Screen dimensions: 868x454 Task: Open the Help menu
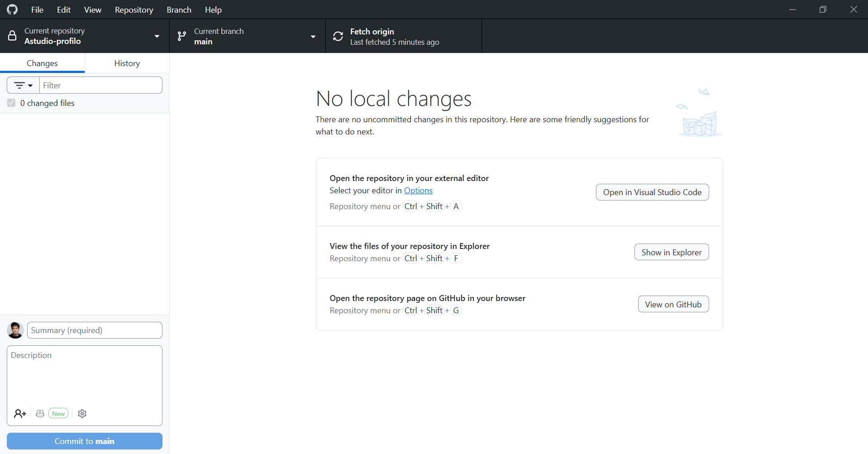[x=213, y=10]
